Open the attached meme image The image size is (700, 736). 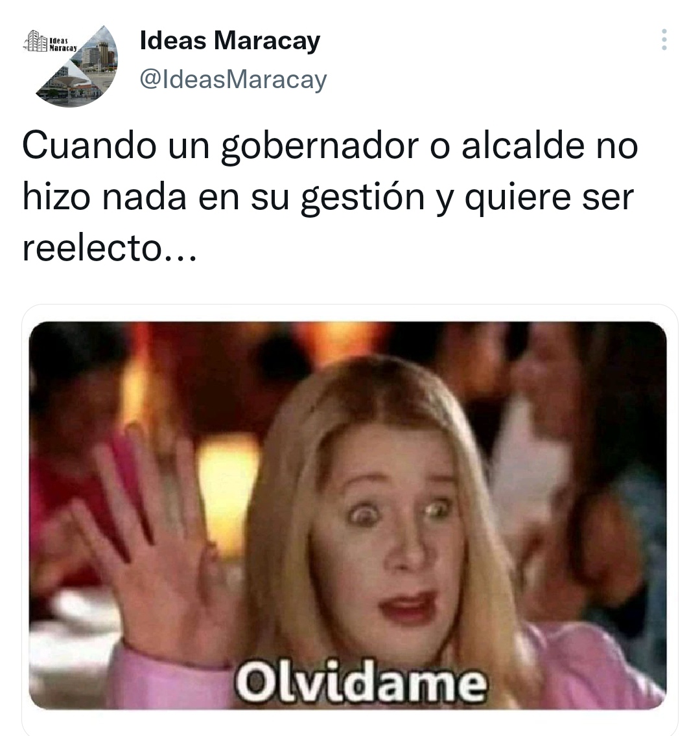347,515
